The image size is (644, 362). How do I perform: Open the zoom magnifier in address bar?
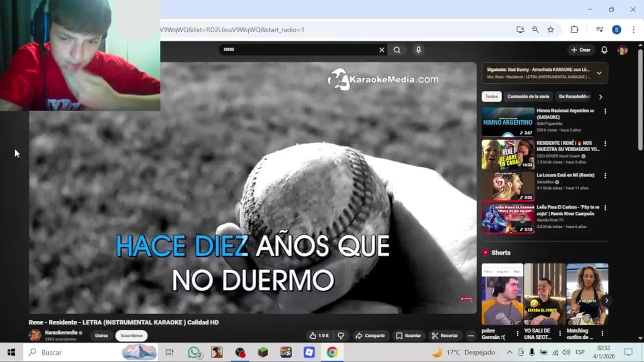(x=535, y=30)
